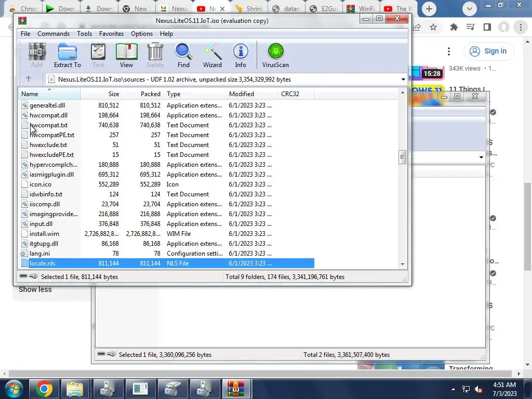Show hidden tray icons arrow
The width and height of the screenshot is (532, 399).
pos(453,389)
